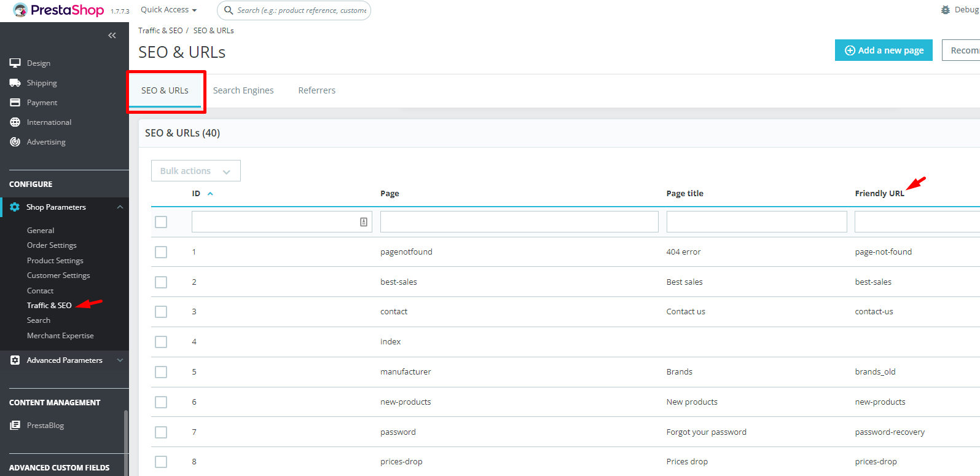This screenshot has height=476, width=980.
Task: Open the Bulk actions dropdown
Action: (x=195, y=171)
